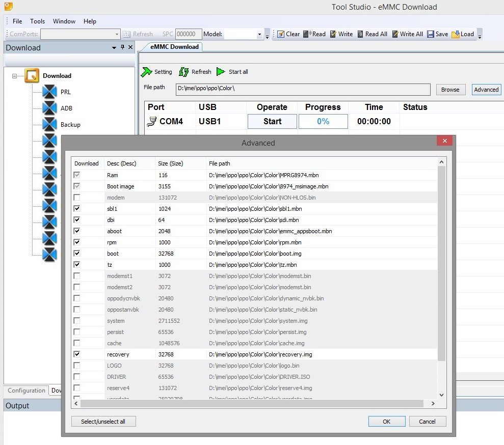Click the Clear icon in toolbar
Image resolution: width=504 pixels, height=445 pixels.
tap(280, 34)
